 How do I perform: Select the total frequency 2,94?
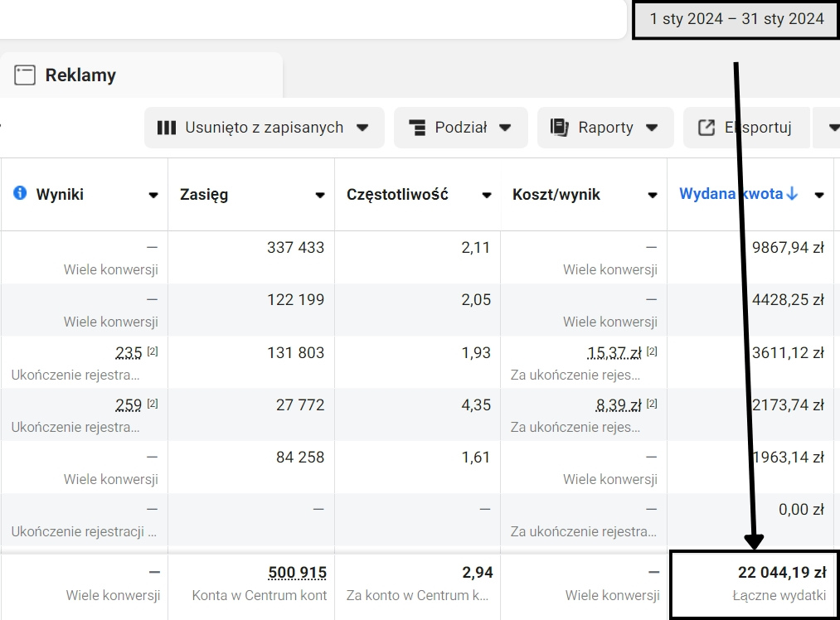(x=478, y=573)
